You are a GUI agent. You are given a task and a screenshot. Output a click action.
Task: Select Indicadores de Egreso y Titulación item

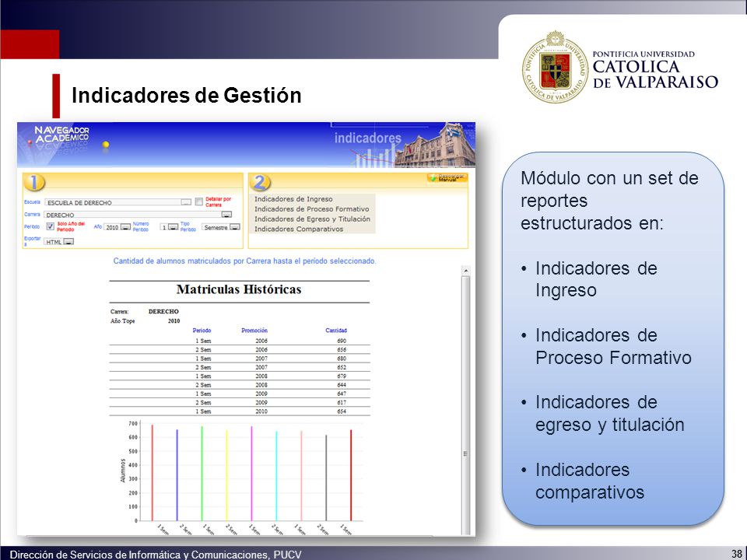[312, 219]
